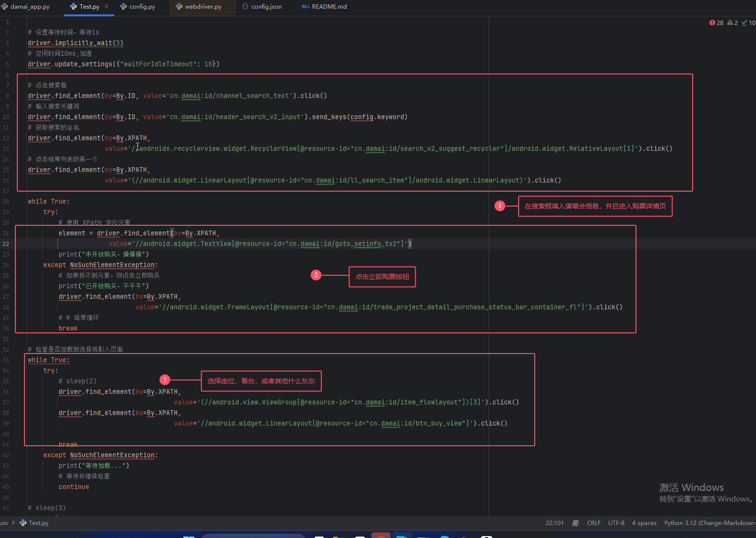Open the UTF-8 file encoding selector

(x=616, y=523)
